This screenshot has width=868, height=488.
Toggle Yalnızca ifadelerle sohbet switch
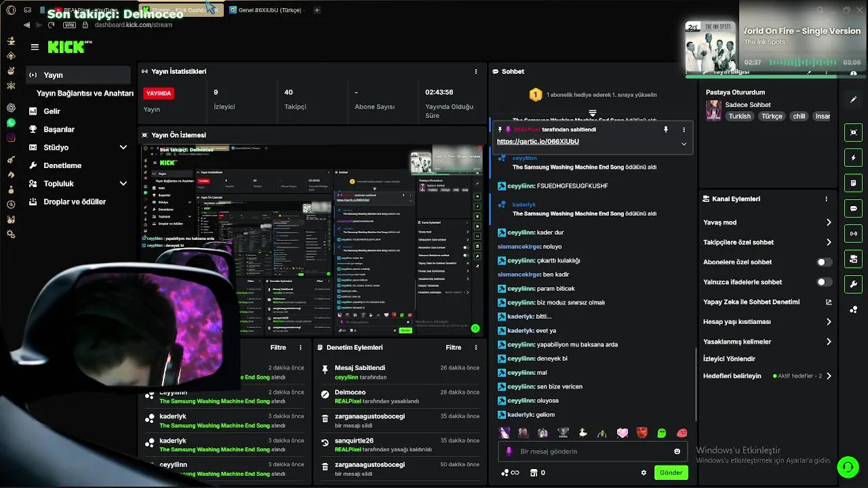point(824,282)
